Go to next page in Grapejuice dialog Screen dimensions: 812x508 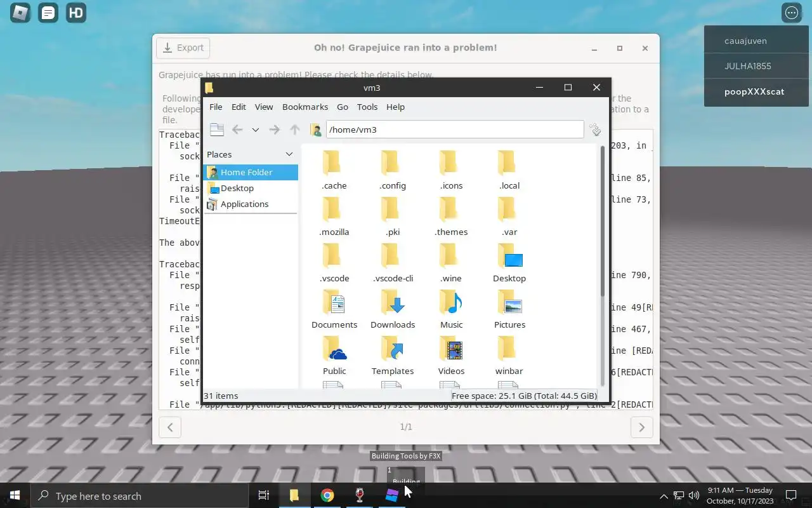pos(641,427)
